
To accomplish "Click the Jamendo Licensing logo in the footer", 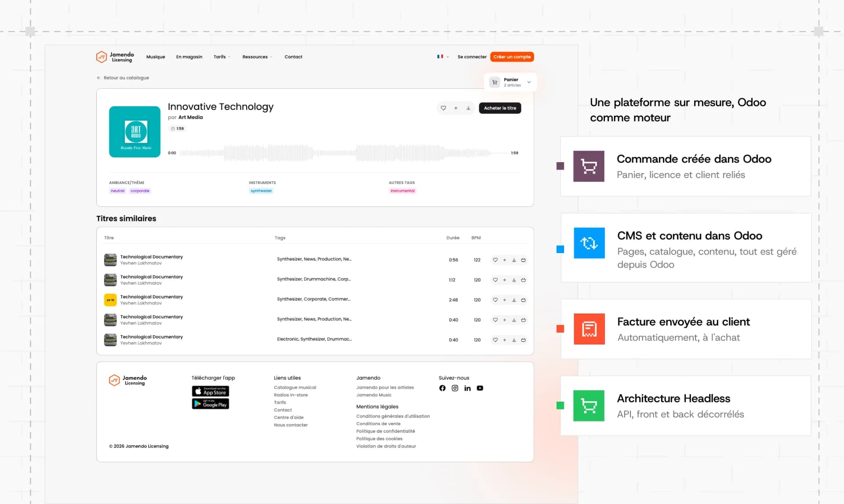I will pos(128,380).
